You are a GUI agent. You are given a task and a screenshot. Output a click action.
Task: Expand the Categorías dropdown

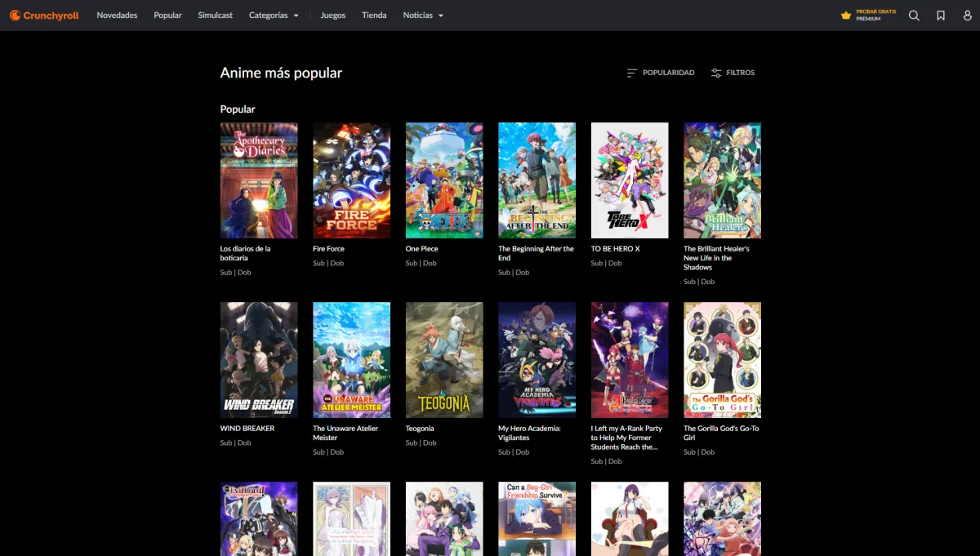click(x=274, y=16)
